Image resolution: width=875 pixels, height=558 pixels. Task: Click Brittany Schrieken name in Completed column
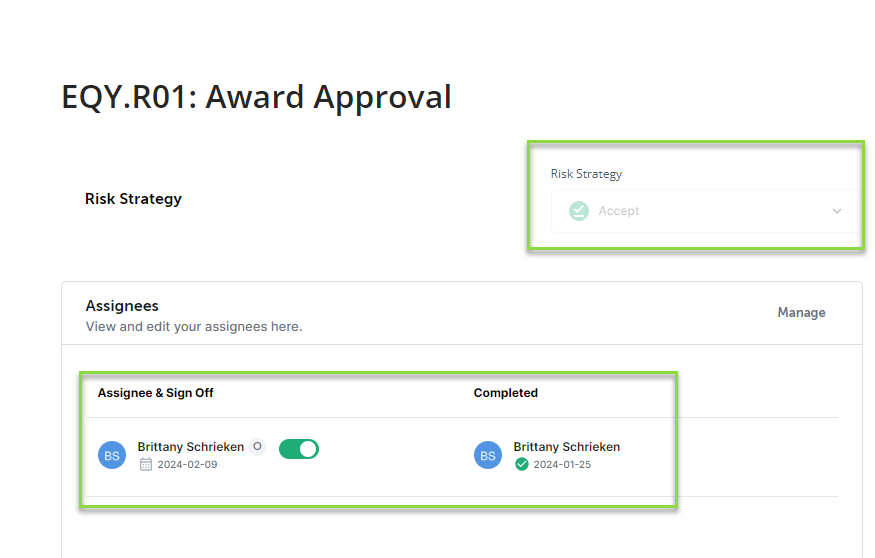pyautogui.click(x=567, y=447)
